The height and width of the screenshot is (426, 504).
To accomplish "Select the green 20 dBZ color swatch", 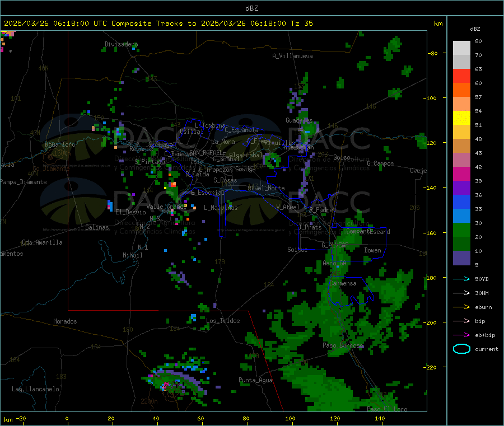I will (461, 230).
